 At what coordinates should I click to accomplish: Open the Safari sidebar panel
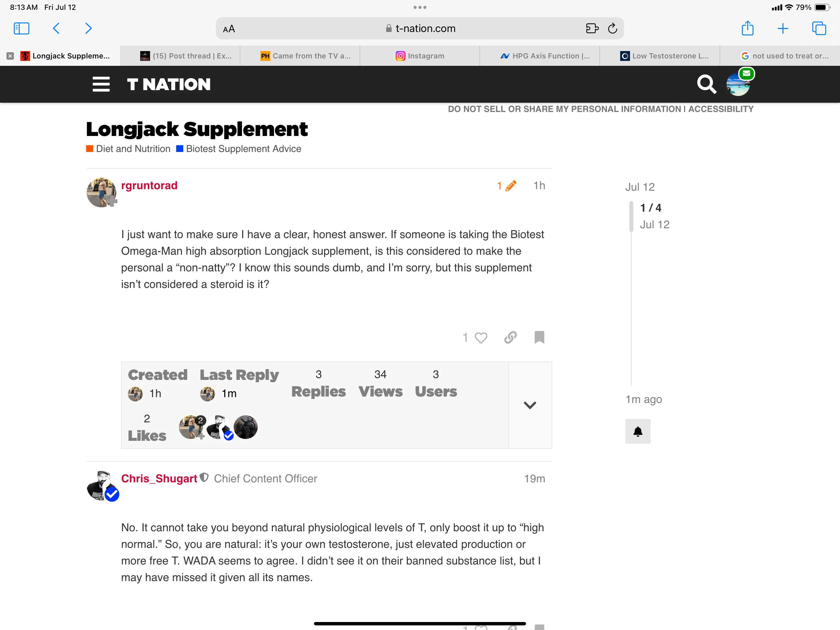[22, 29]
